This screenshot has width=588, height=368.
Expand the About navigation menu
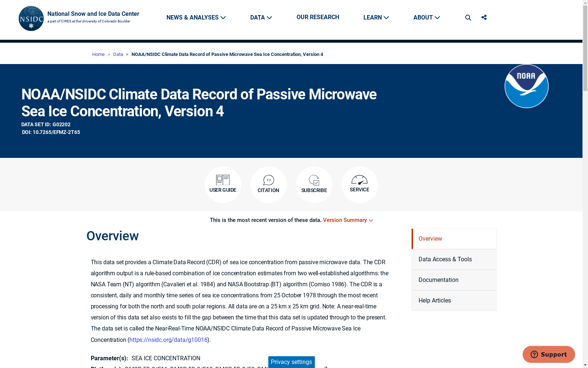click(x=426, y=18)
